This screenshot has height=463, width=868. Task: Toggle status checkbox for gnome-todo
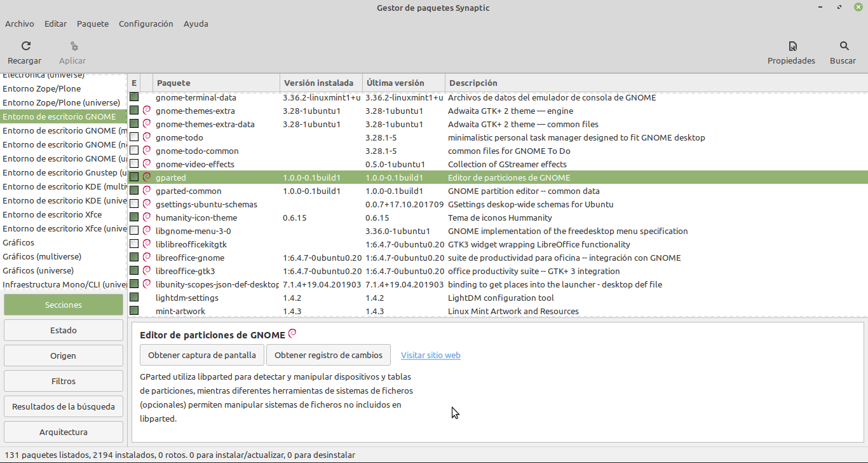tap(134, 137)
